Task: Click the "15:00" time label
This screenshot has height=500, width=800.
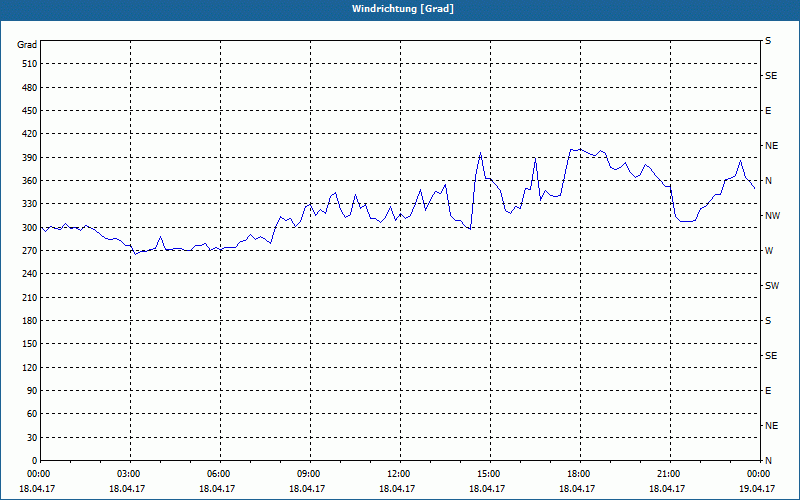Action: coord(489,474)
